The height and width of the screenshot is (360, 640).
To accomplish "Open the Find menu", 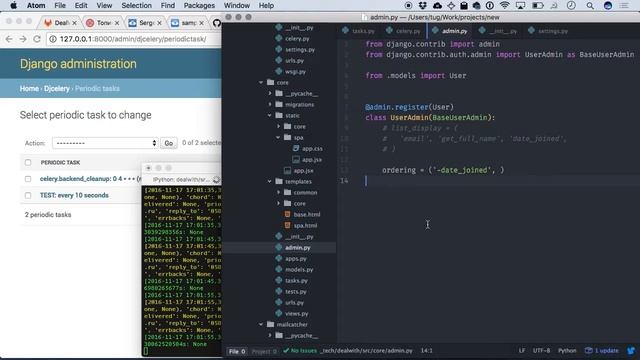I will 168,5.
